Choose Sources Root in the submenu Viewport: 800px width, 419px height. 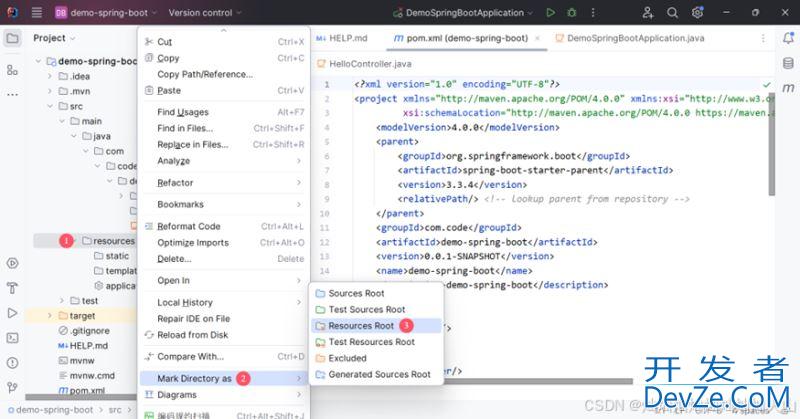(377, 293)
